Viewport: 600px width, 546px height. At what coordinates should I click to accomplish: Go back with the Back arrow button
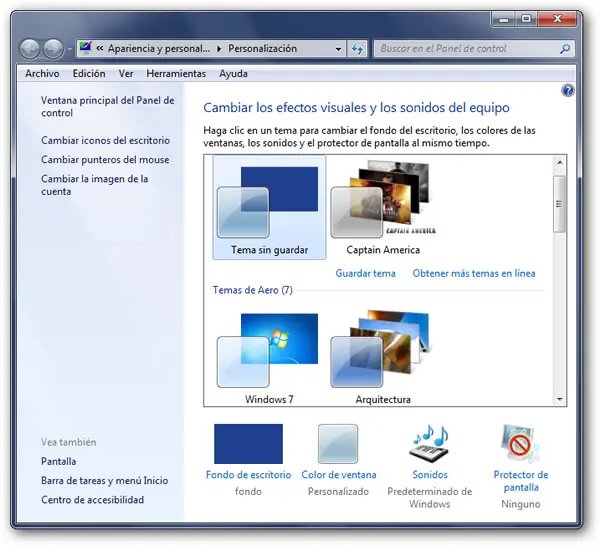[x=29, y=49]
